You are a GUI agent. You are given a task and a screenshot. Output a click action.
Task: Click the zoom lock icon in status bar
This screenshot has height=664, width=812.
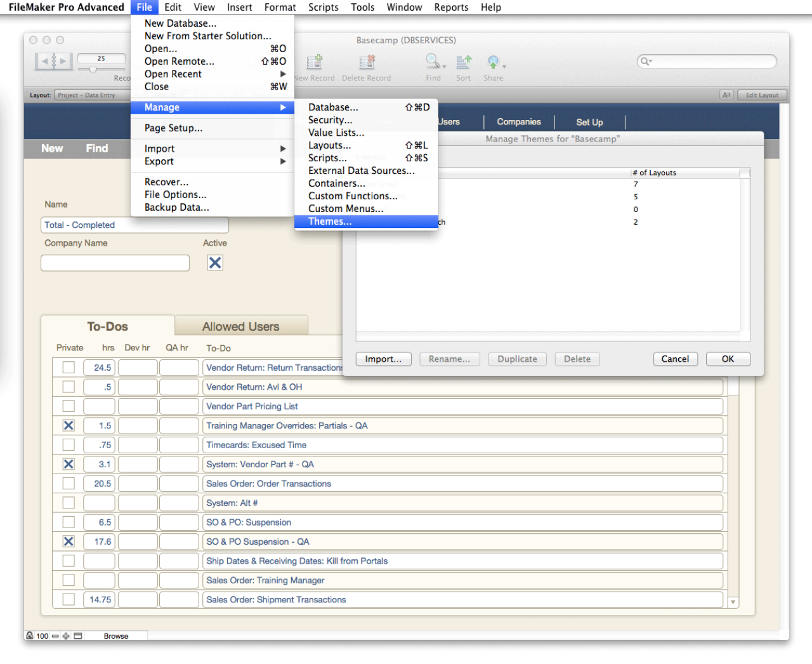tap(29, 635)
